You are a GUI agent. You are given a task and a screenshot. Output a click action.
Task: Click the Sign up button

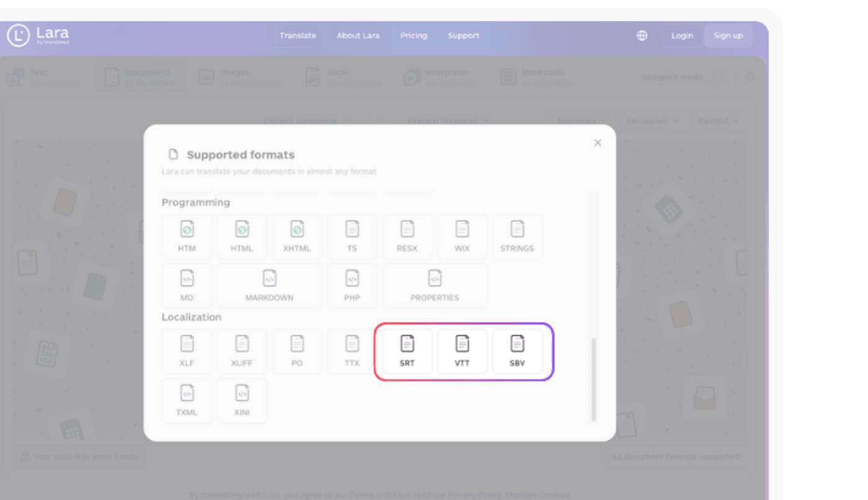[x=728, y=36]
